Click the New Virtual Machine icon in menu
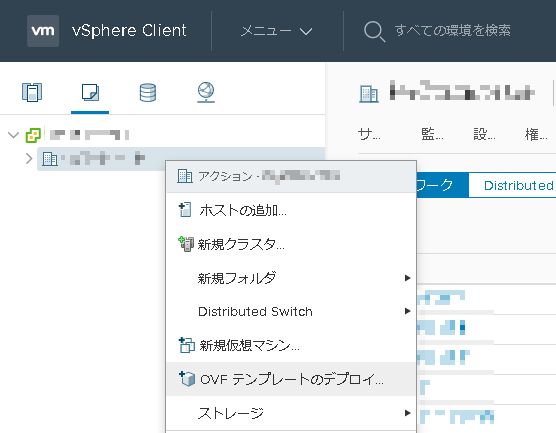The image size is (556, 433). point(187,345)
